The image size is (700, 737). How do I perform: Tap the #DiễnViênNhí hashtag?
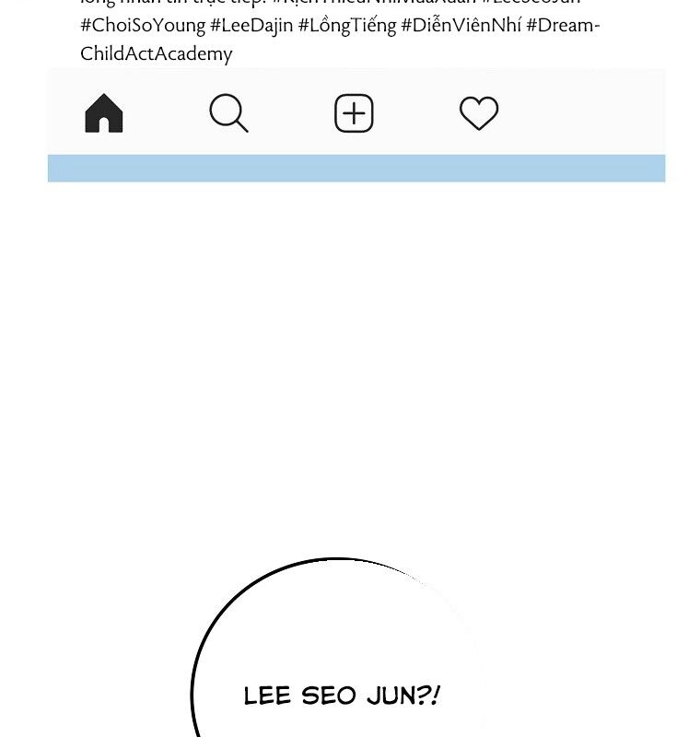[461, 25]
